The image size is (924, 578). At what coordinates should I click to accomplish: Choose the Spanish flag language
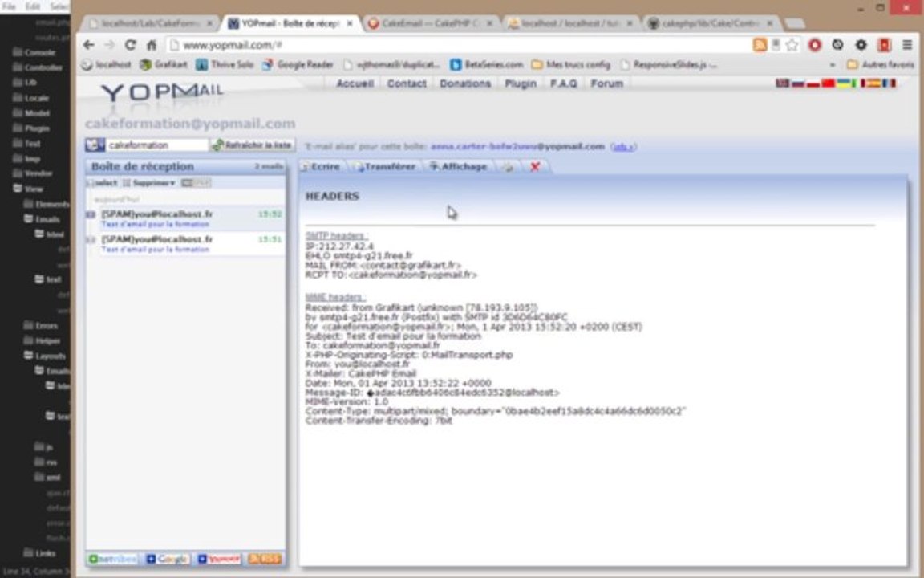click(874, 83)
